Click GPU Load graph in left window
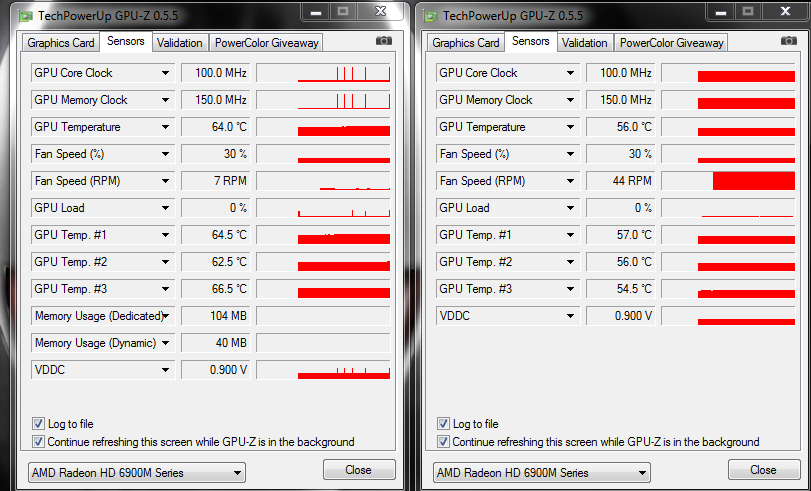Image resolution: width=811 pixels, height=491 pixels. (x=323, y=208)
